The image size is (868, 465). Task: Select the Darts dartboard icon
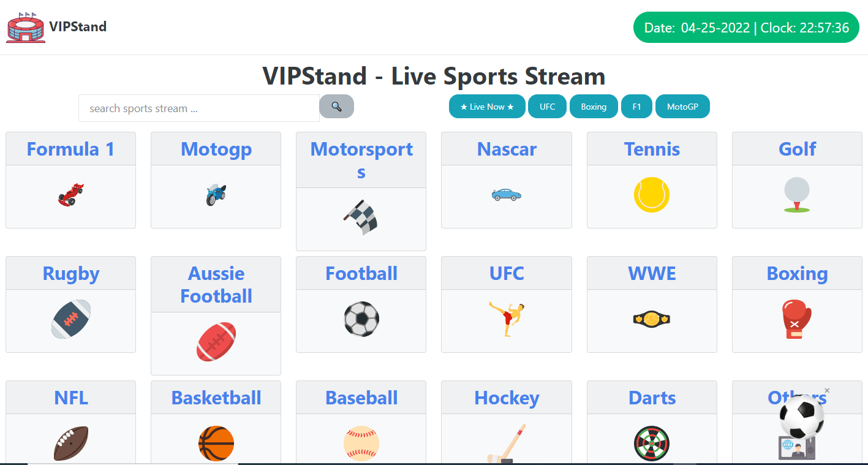tap(652, 444)
